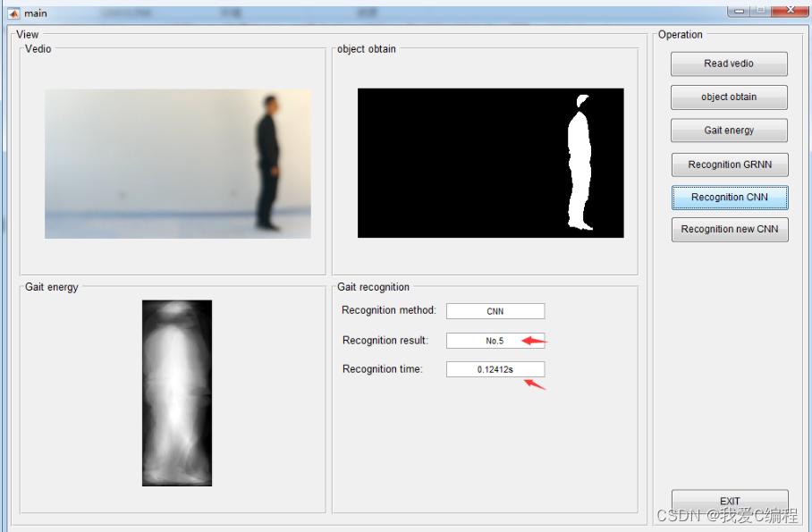812x532 pixels.
Task: Select the Recognition time field showing 0.12412s
Action: tap(495, 369)
